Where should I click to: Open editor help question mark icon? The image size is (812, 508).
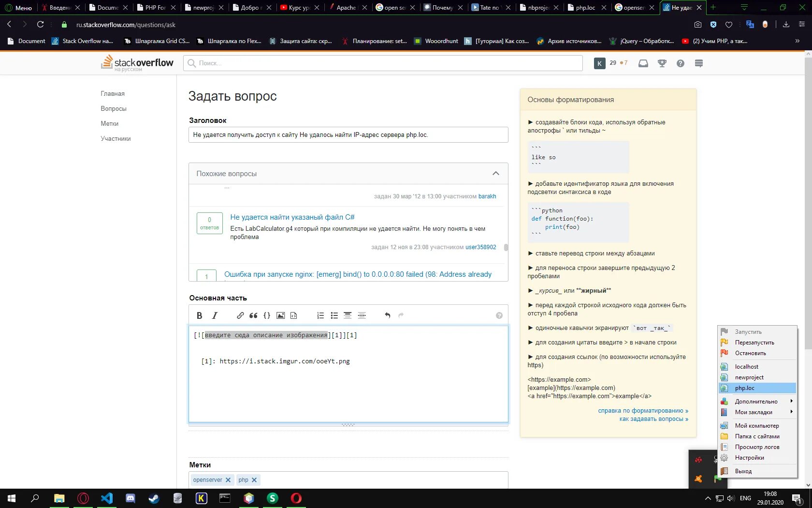(x=499, y=315)
